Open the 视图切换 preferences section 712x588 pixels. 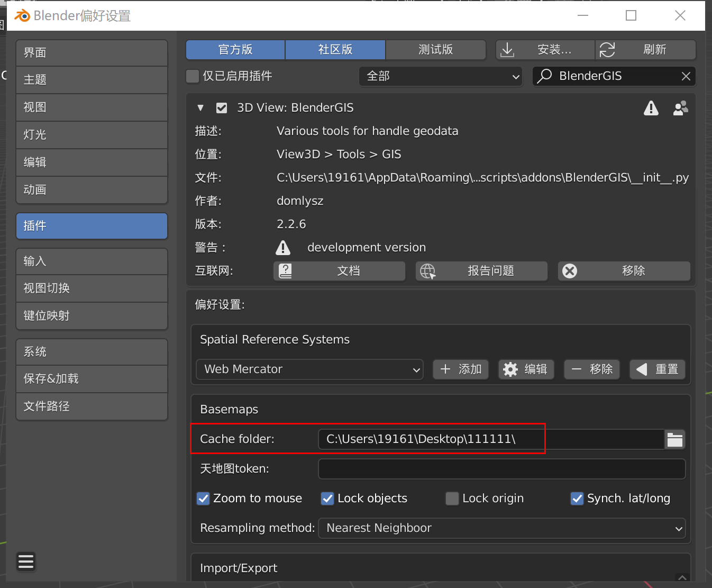click(92, 288)
